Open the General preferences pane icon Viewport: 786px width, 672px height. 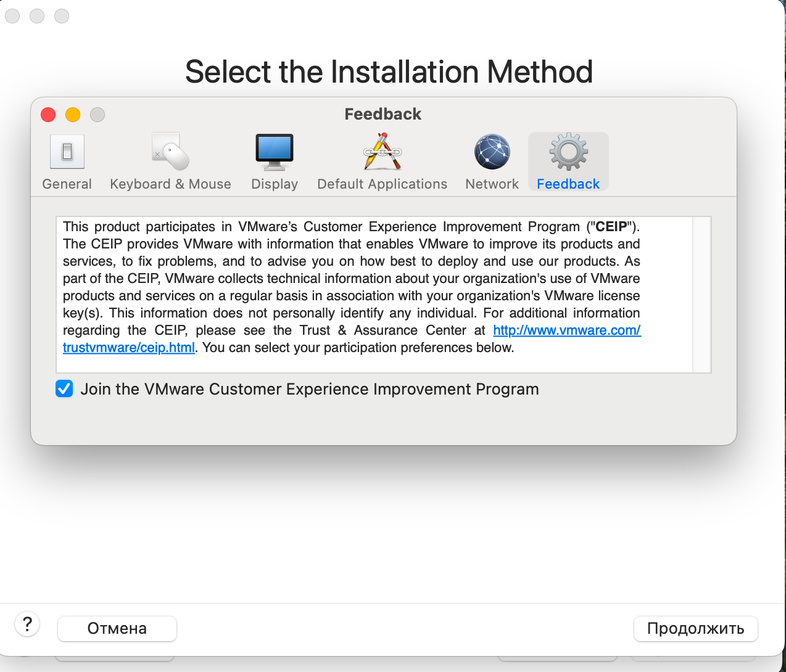click(67, 152)
